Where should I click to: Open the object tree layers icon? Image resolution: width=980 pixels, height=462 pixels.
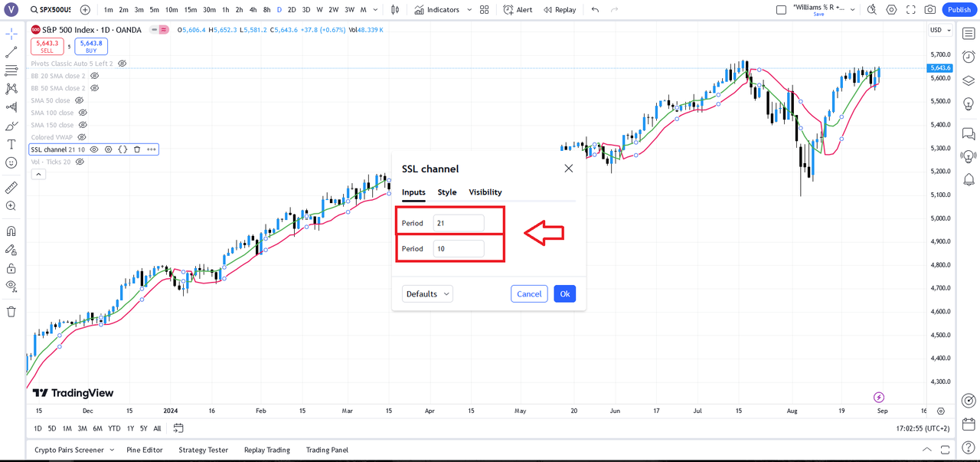pyautogui.click(x=969, y=80)
